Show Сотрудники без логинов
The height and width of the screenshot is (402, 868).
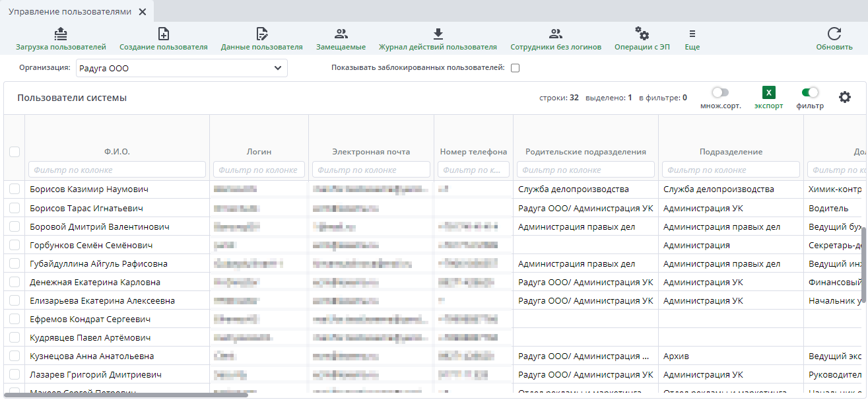[555, 34]
